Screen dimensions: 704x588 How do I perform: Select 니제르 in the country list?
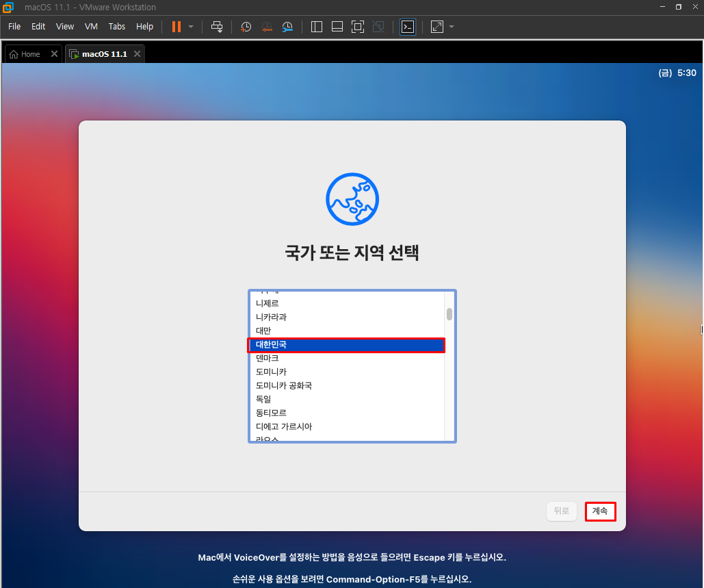pyautogui.click(x=346, y=304)
